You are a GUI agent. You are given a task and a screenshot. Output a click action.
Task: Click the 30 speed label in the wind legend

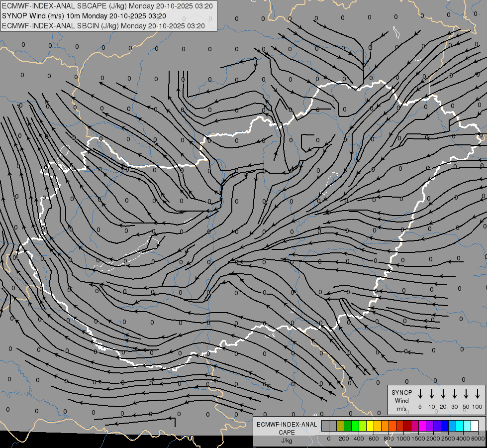pos(455,407)
